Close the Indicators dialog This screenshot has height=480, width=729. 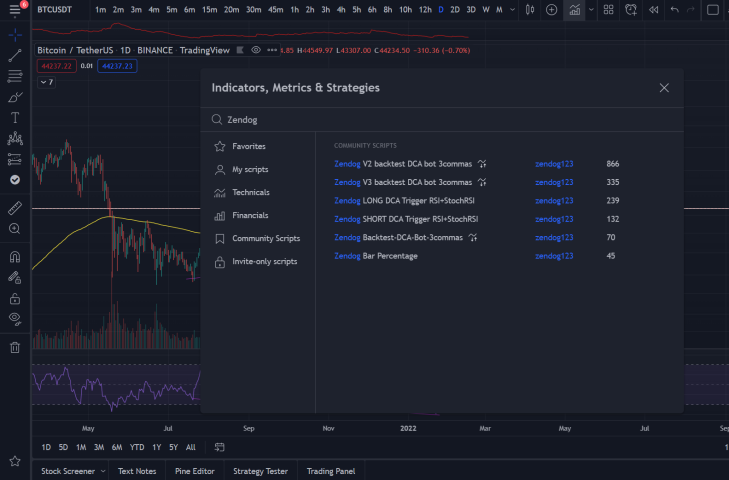click(x=664, y=88)
